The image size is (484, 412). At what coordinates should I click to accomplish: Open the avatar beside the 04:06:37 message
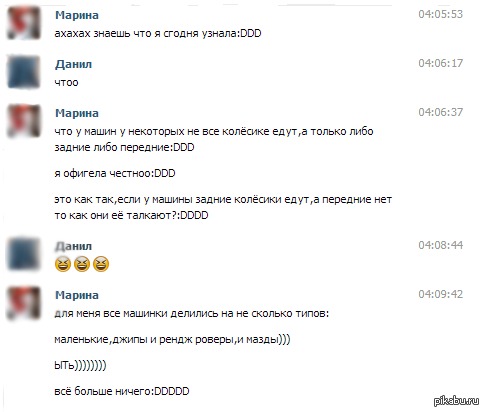pyautogui.click(x=24, y=121)
